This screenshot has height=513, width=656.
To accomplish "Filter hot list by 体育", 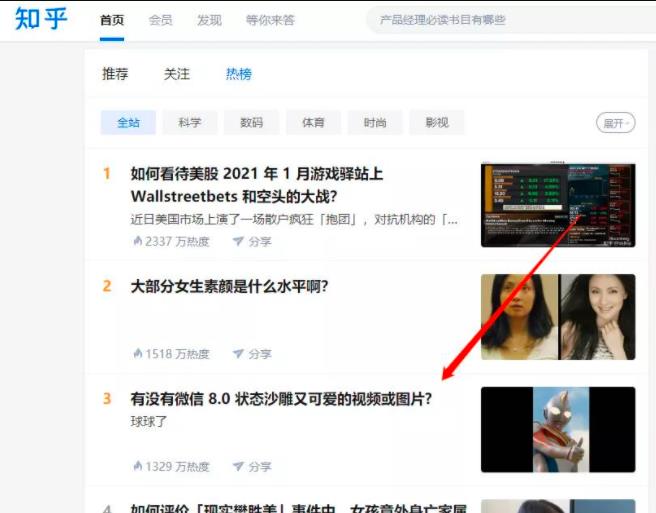I will click(313, 123).
